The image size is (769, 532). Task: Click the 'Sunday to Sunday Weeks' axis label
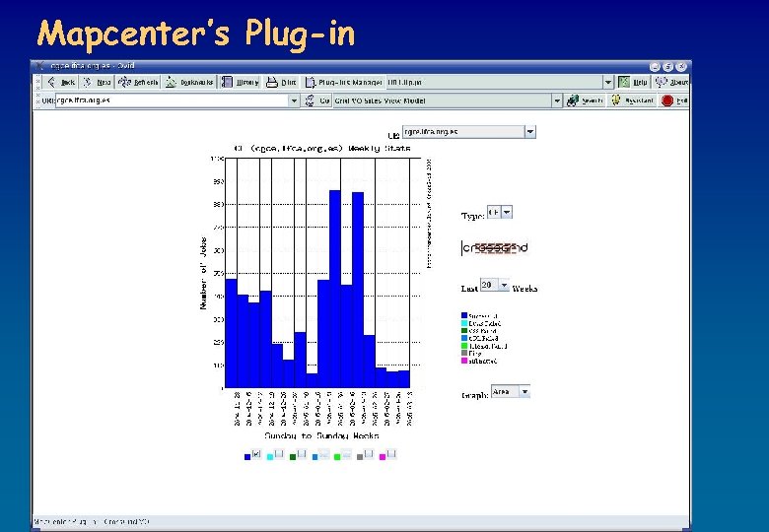321,435
